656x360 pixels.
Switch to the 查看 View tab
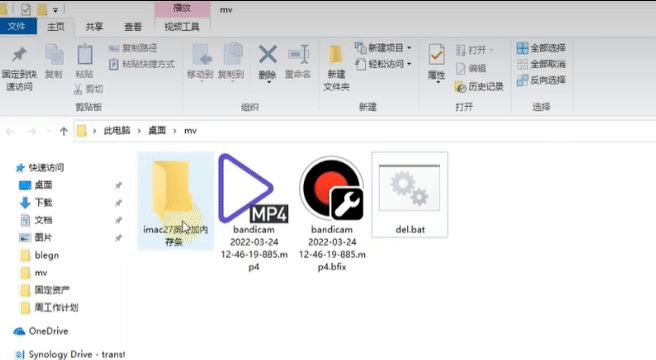tap(133, 27)
